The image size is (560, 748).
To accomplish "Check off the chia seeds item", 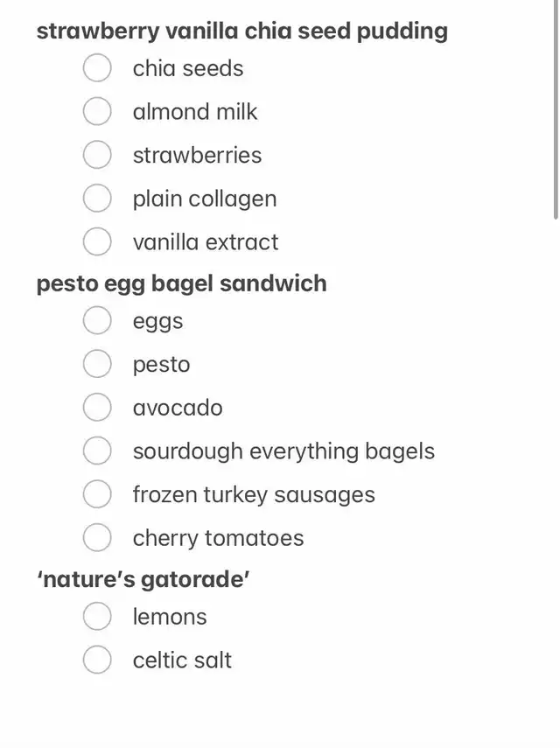I will [x=97, y=67].
